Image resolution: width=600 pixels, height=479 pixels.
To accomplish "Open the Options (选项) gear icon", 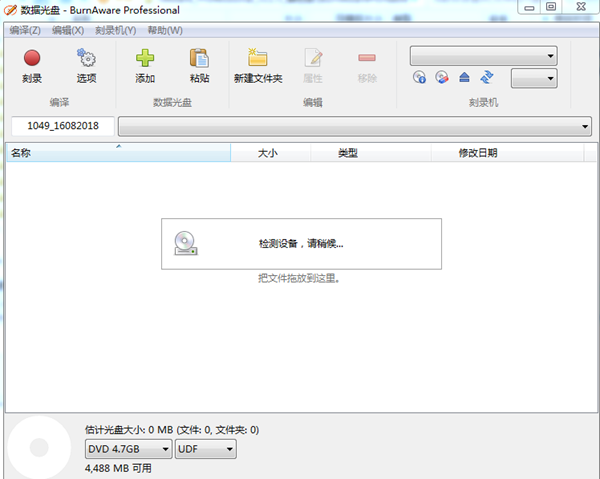I will [86, 64].
